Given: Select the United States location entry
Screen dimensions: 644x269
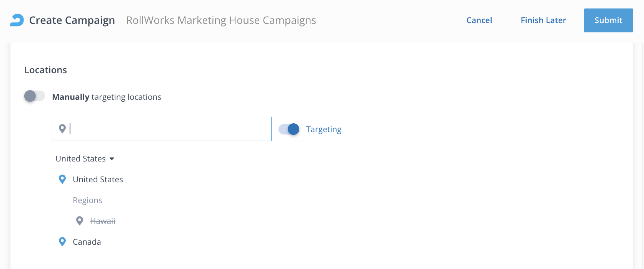Looking at the screenshot, I should (98, 180).
